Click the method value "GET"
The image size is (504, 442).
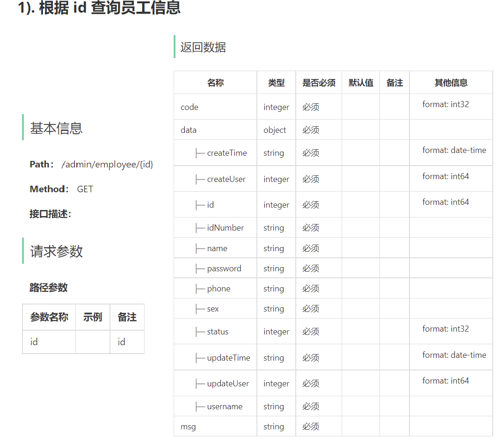[85, 189]
